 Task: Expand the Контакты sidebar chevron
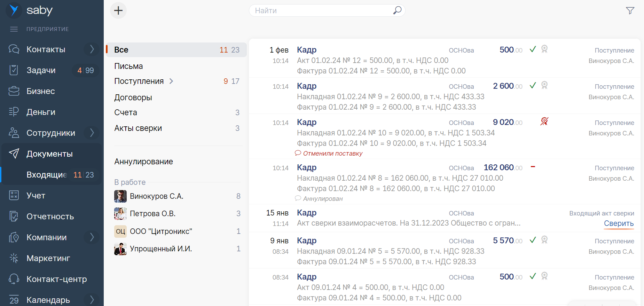[92, 49]
